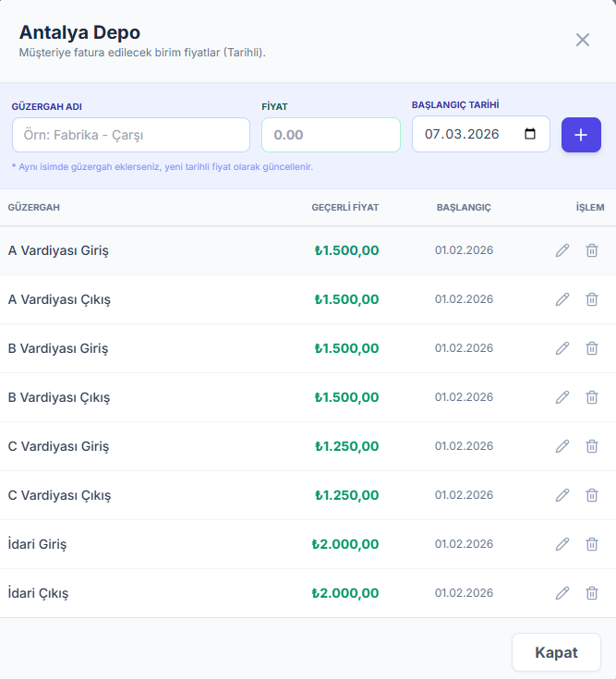Focus the Güzergah Adı text field
The image size is (616, 679).
(130, 135)
